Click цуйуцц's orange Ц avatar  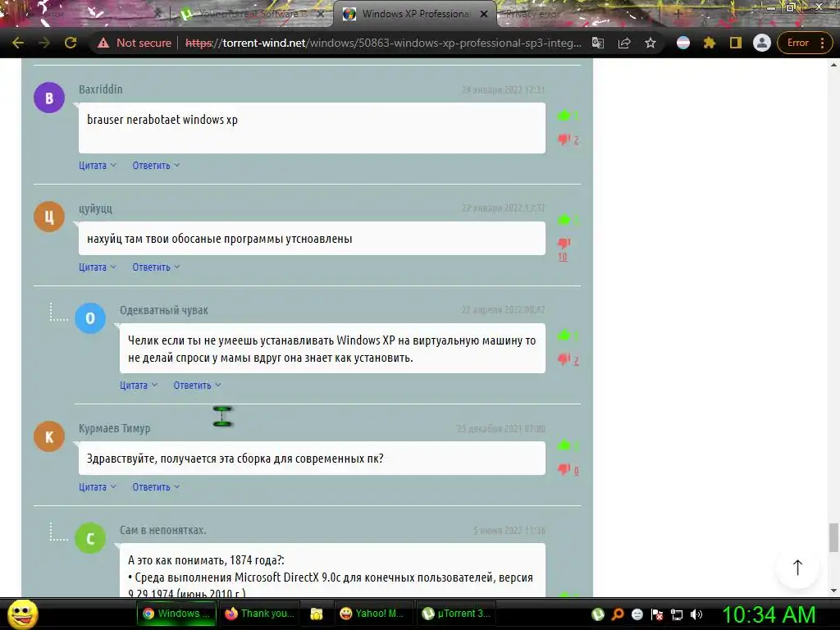click(x=49, y=217)
